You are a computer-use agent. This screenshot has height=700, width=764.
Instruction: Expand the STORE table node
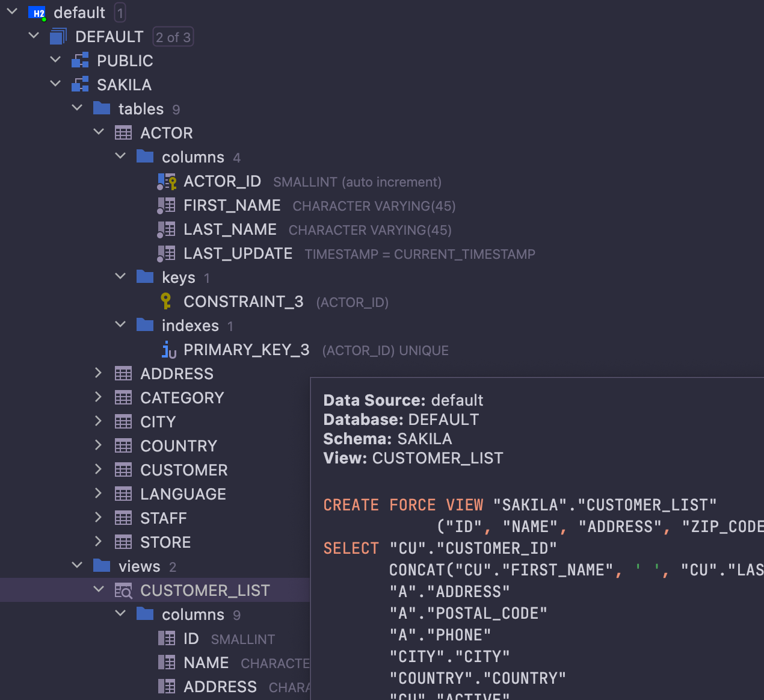click(99, 542)
